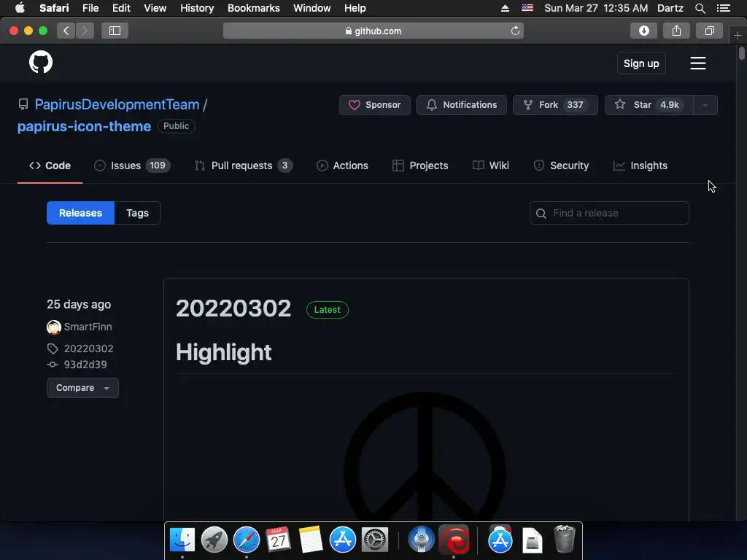The image size is (747, 560).
Task: Open Spotlight search in the menu bar
Action: tap(700, 8)
